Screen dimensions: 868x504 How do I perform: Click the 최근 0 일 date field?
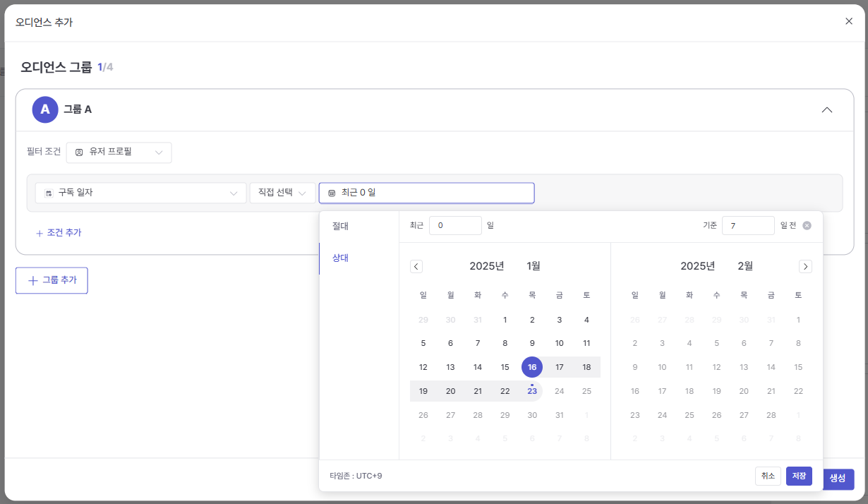pyautogui.click(x=426, y=193)
